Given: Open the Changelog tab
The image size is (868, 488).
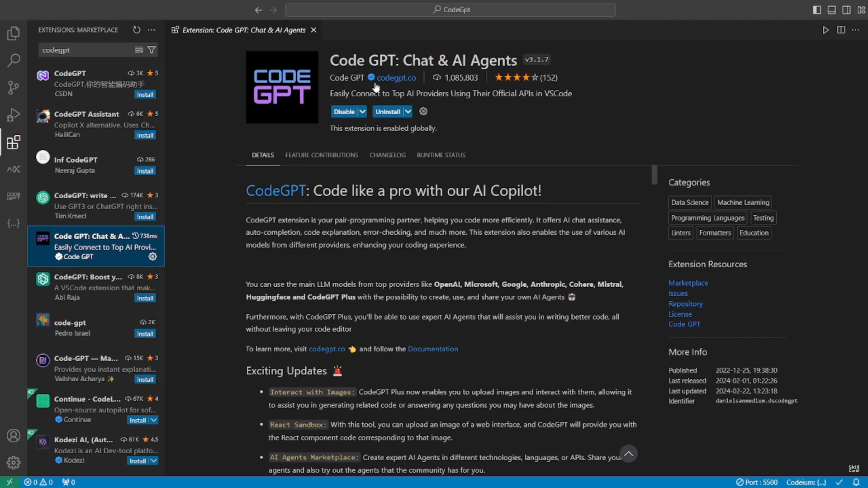Looking at the screenshot, I should tap(388, 155).
